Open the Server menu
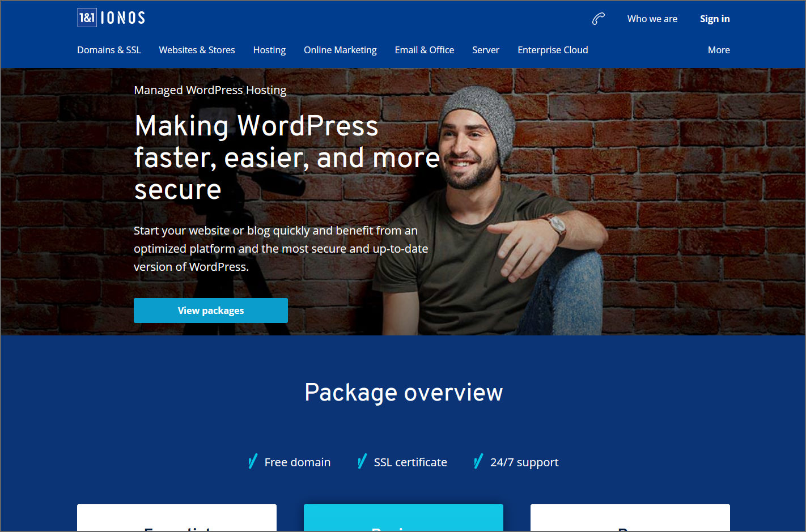806x532 pixels. [x=486, y=50]
